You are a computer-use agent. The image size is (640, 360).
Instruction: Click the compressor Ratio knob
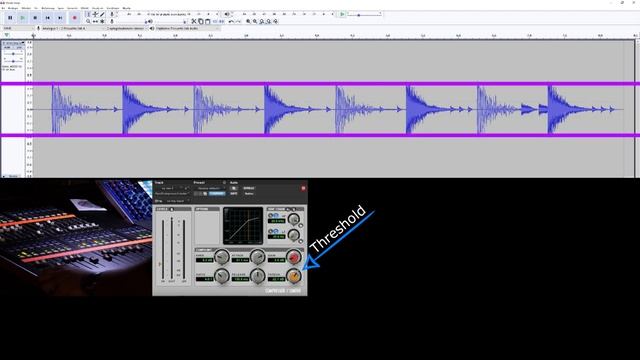pos(222,276)
